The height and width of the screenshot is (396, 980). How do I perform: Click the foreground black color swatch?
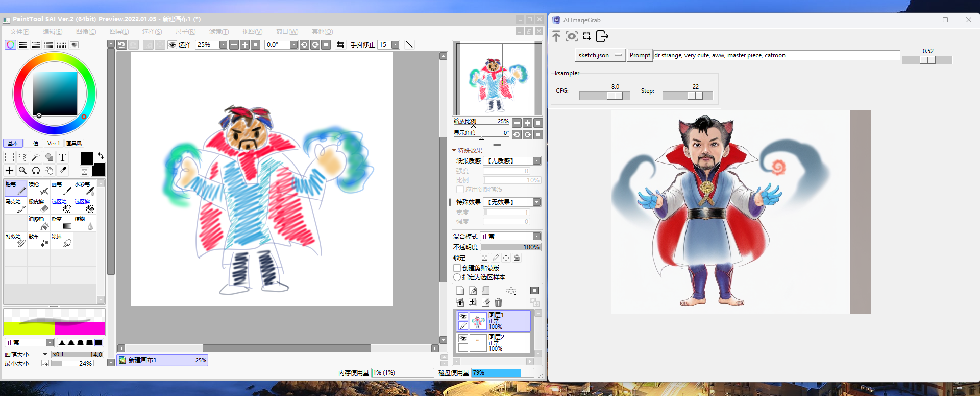[x=87, y=158]
